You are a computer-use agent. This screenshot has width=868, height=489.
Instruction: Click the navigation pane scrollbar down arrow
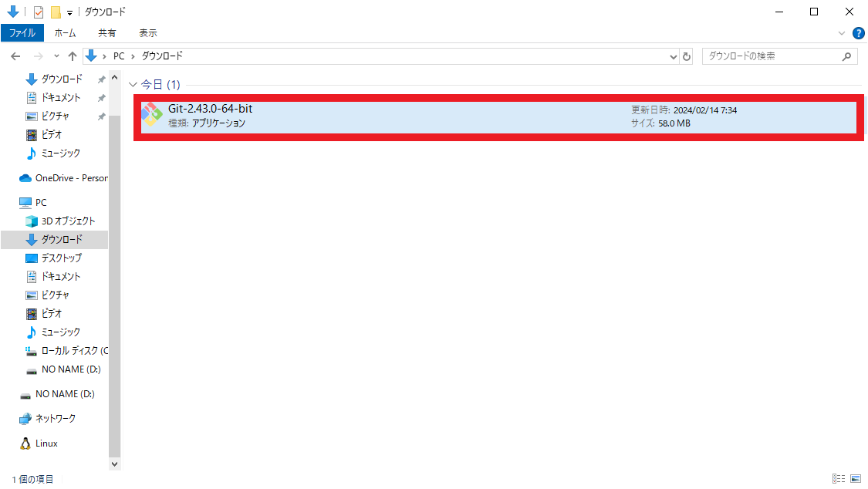pos(114,464)
